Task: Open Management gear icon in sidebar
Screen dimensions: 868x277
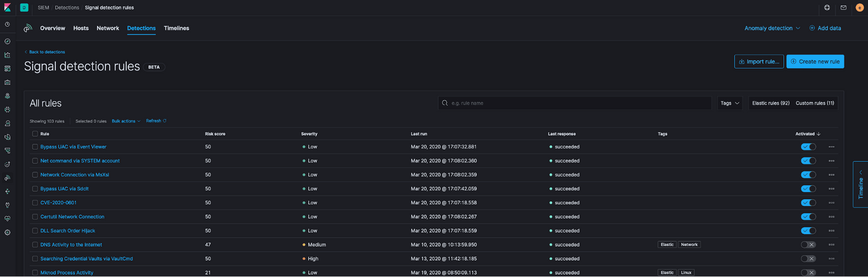Action: tap(7, 232)
